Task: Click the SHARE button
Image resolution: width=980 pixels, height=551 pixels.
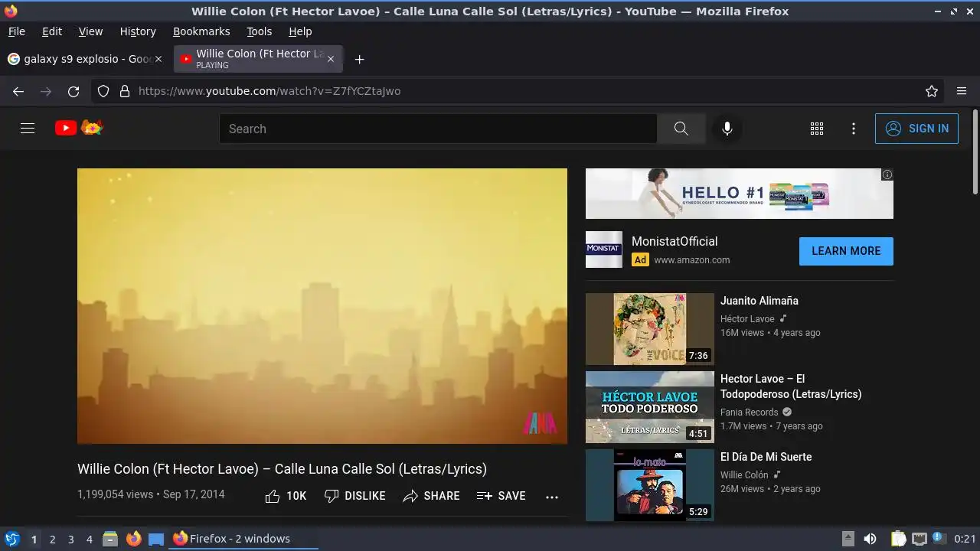Action: pyautogui.click(x=431, y=496)
